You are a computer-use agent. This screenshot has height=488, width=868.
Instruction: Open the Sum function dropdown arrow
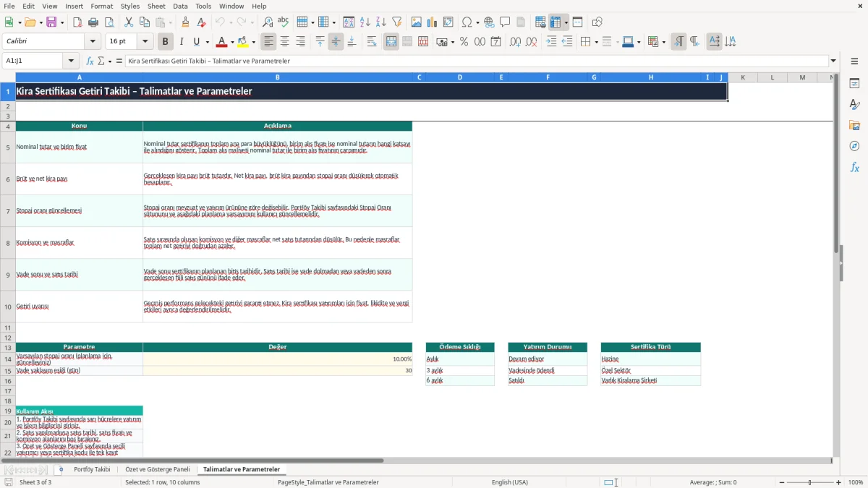pyautogui.click(x=110, y=61)
